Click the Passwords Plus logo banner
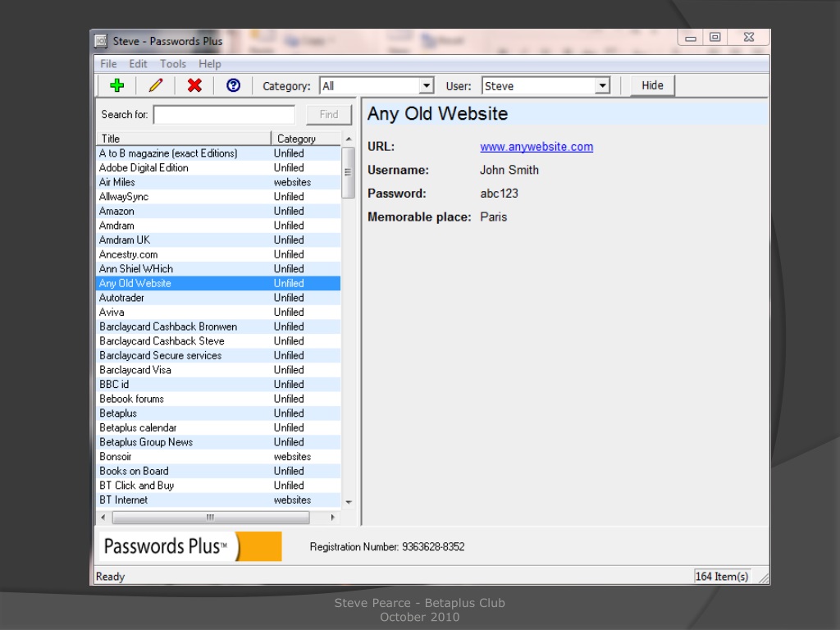 tap(190, 546)
